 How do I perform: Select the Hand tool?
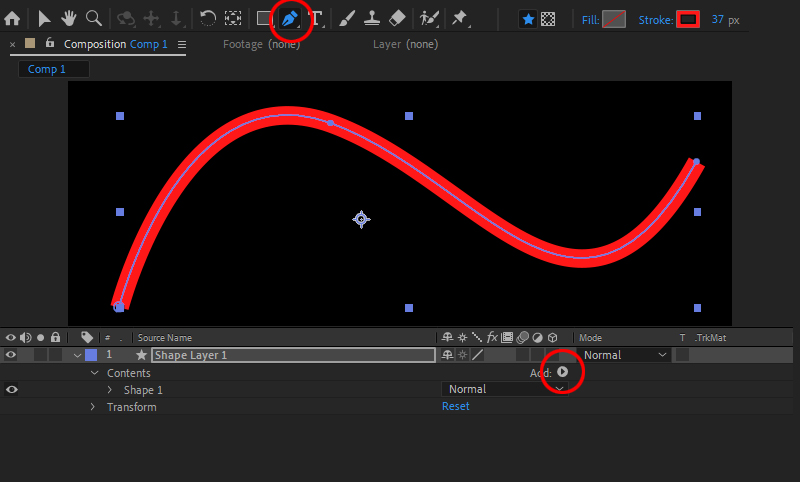[69, 18]
